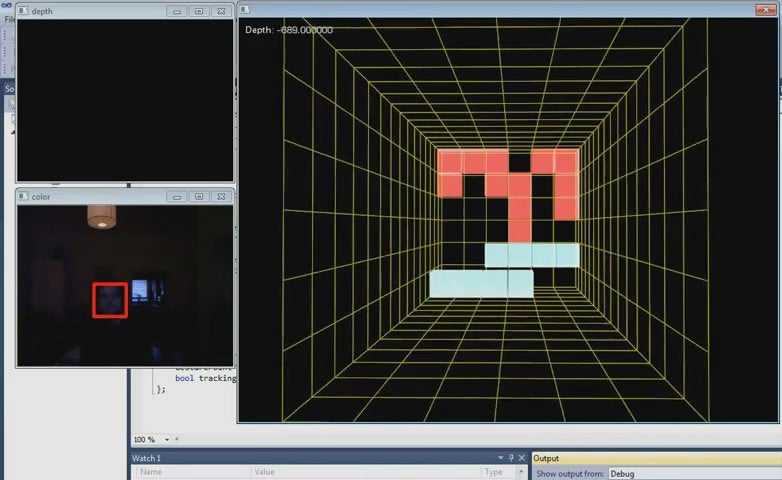Image resolution: width=782 pixels, height=480 pixels.
Task: Pin the Watch 1 panel with auto-hide icon
Action: pyautogui.click(x=511, y=458)
